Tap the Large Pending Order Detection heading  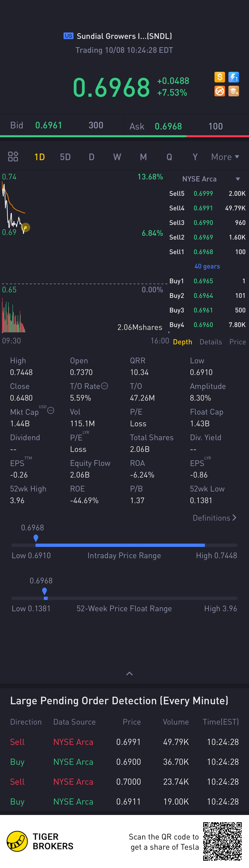[x=119, y=700]
